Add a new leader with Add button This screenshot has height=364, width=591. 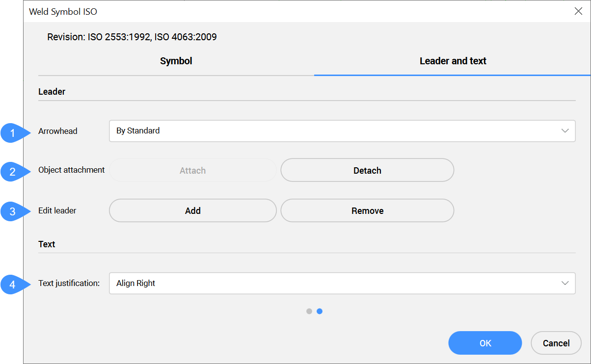click(193, 211)
